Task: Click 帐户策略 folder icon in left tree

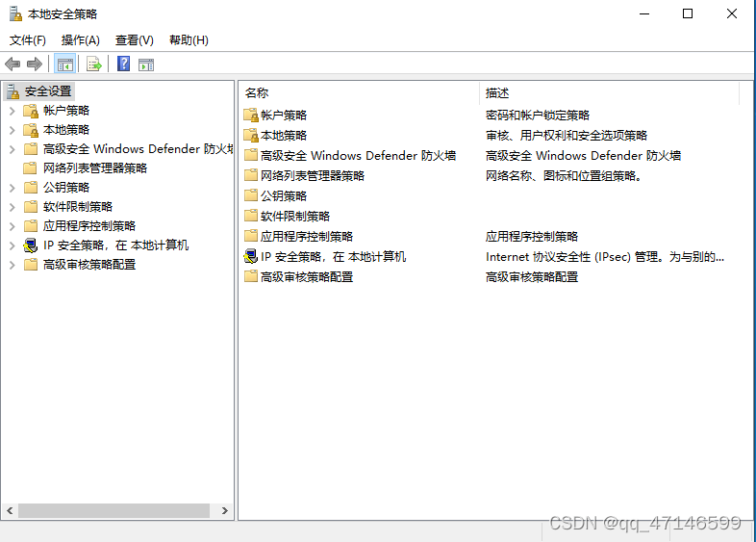Action: (x=31, y=111)
